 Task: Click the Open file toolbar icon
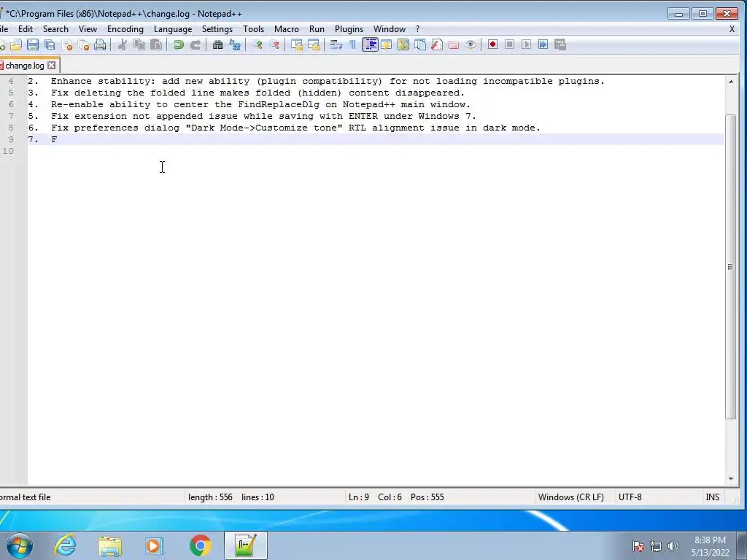[16, 44]
